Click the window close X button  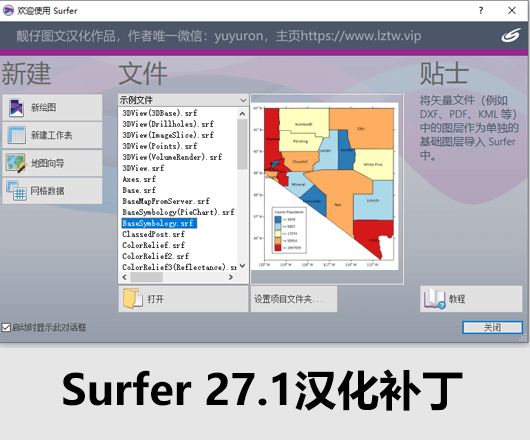512,10
